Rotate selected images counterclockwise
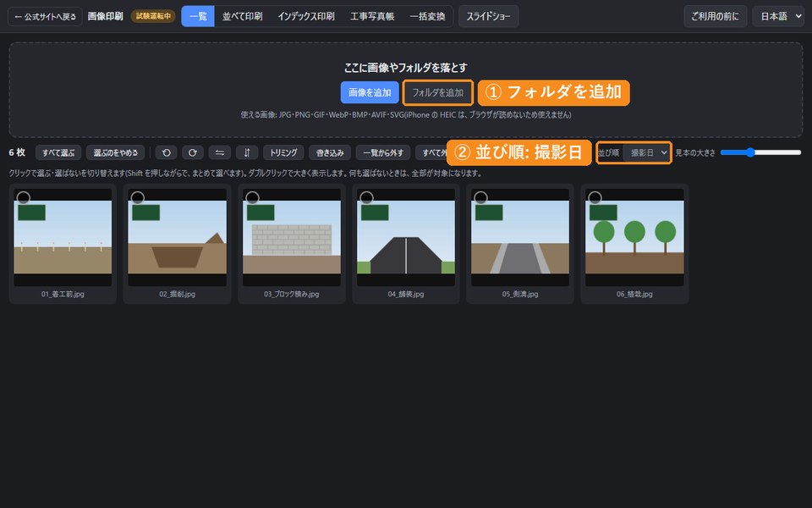812x508 pixels. coord(167,152)
